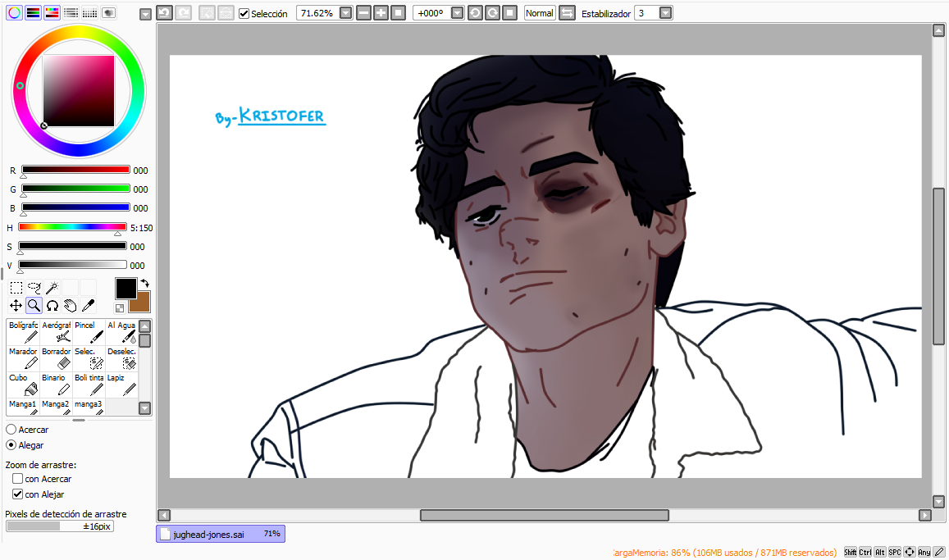Select the move tool
Viewport: 949px width, 560px height.
(16, 305)
